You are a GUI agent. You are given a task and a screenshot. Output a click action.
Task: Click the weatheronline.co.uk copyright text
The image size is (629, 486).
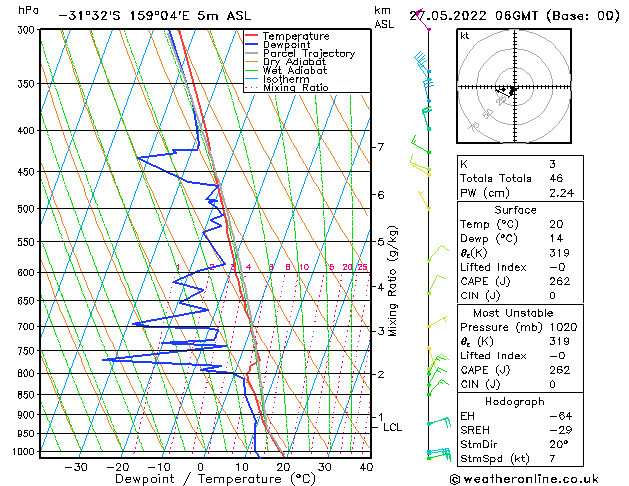(524, 479)
